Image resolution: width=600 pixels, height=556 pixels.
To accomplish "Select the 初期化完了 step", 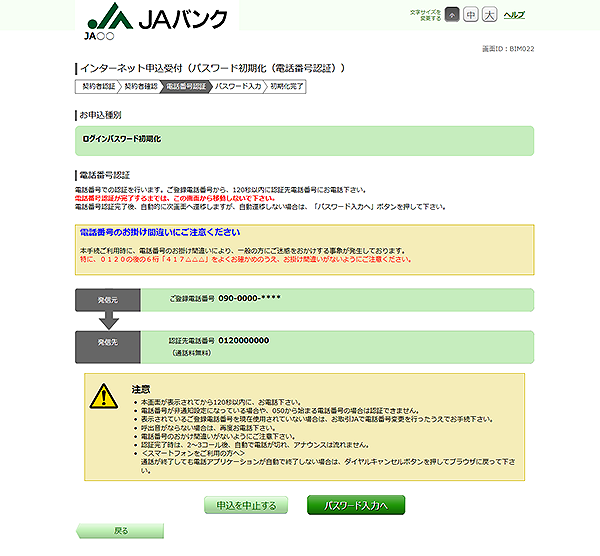I will (287, 86).
